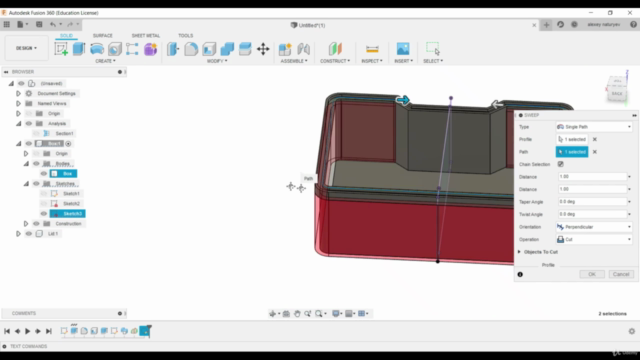Open the data panel grid icon
The width and height of the screenshot is (640, 360).
point(7,24)
